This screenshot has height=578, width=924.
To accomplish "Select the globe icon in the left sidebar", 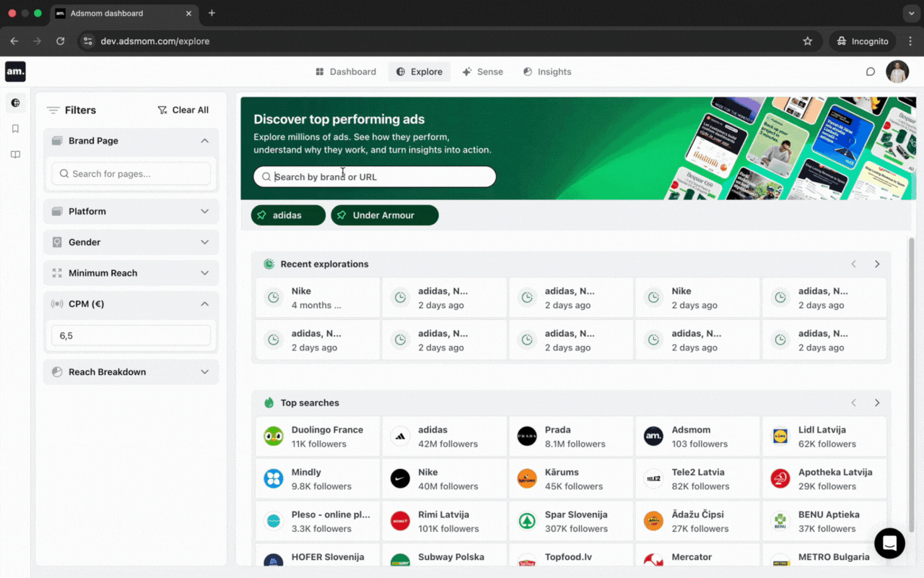I will [16, 103].
